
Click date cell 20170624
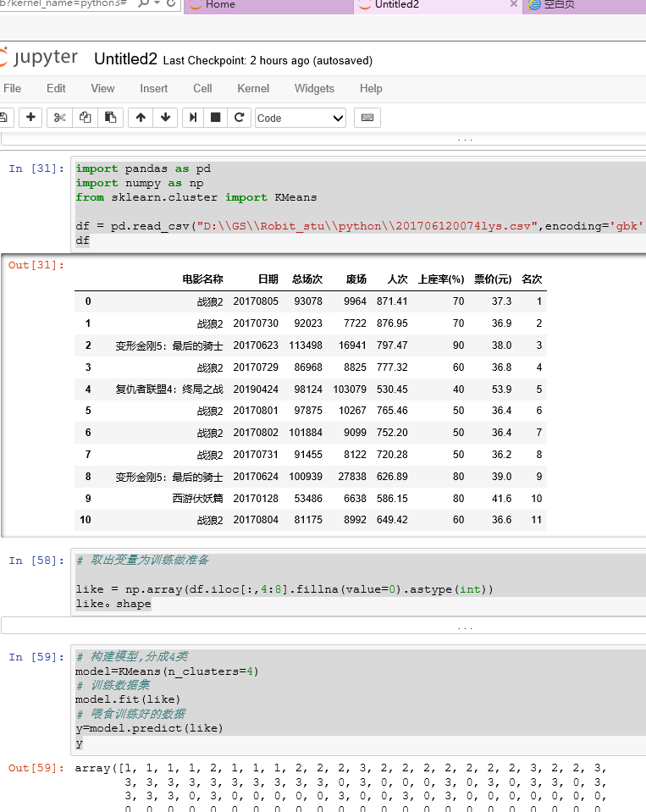[256, 477]
